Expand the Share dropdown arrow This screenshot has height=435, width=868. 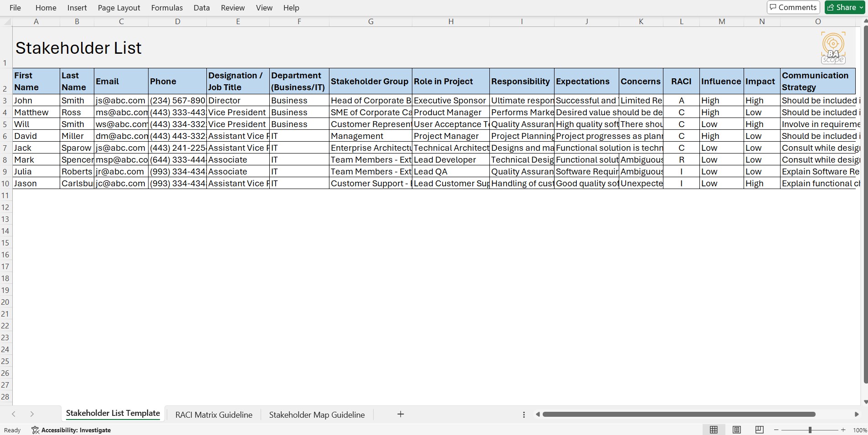click(x=861, y=7)
